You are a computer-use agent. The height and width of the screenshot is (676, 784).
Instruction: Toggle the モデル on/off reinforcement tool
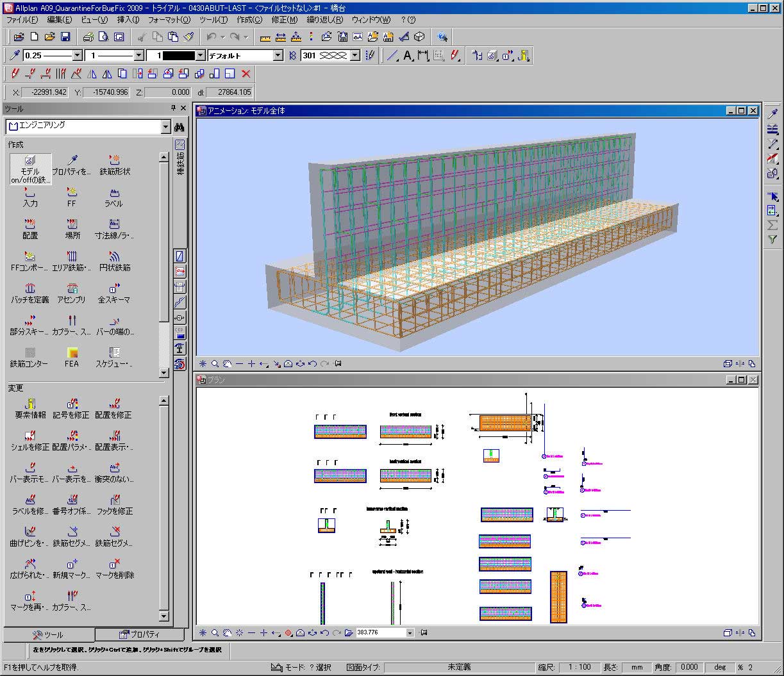pyautogui.click(x=30, y=170)
